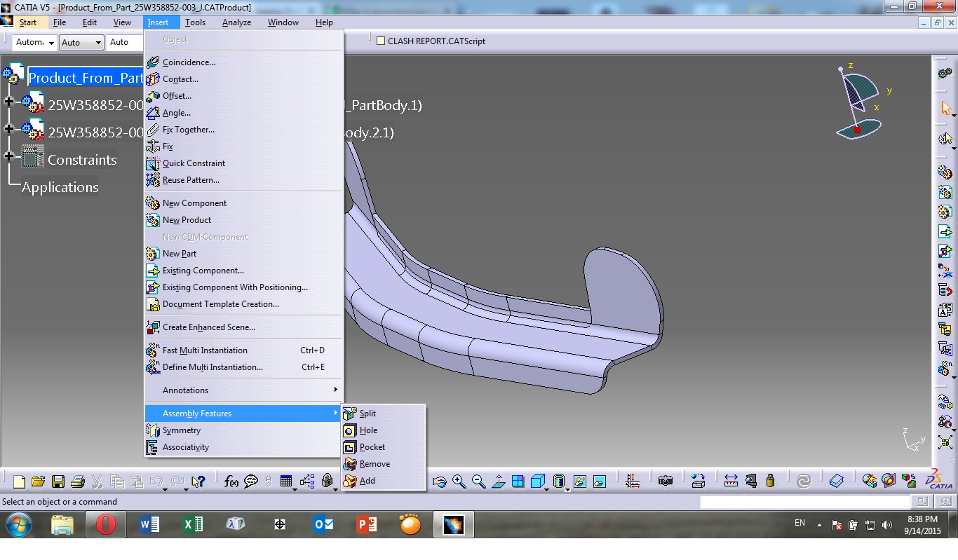Click the Print icon in bottom toolbar
This screenshot has width=958, height=560.
78,482
